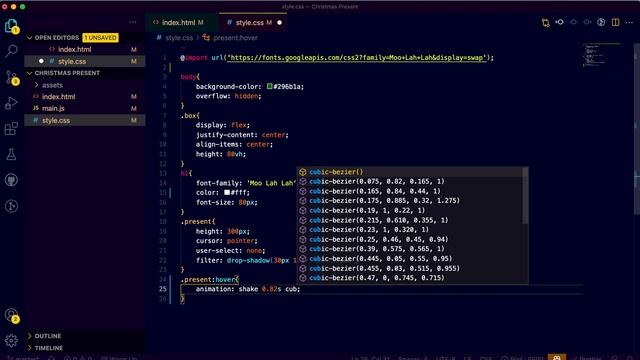Open the Extensions view

[11, 129]
